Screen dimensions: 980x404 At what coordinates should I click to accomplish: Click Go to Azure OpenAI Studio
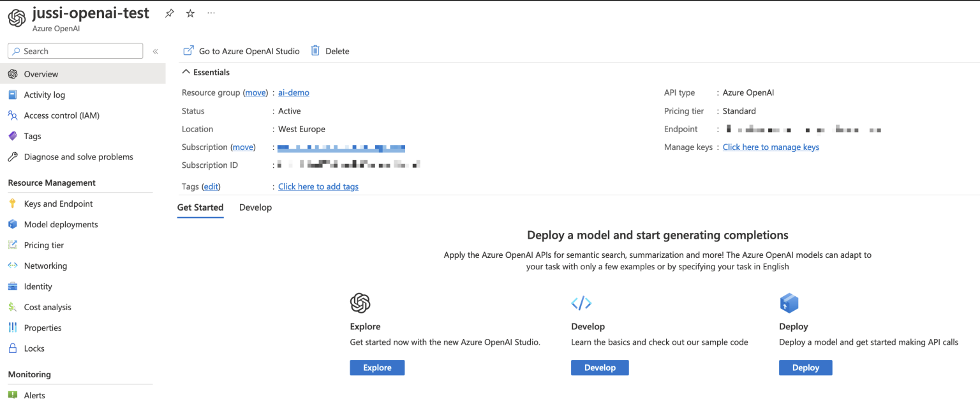(241, 51)
